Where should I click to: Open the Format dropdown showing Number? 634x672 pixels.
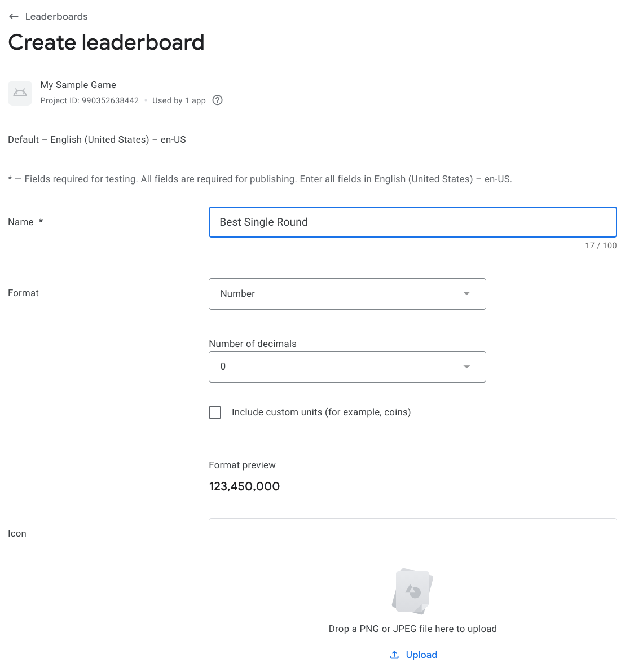(x=347, y=293)
